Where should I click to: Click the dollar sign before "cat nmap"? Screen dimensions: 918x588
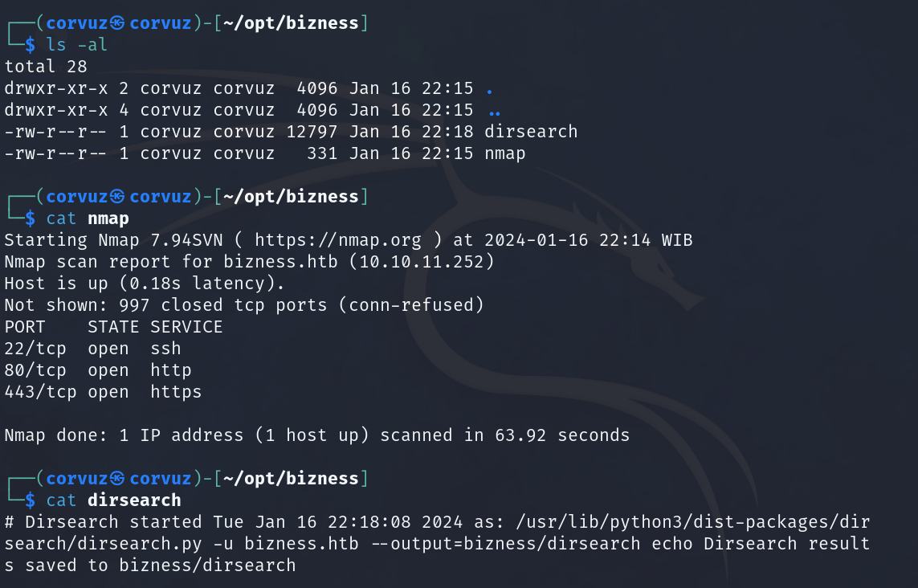click(x=31, y=218)
